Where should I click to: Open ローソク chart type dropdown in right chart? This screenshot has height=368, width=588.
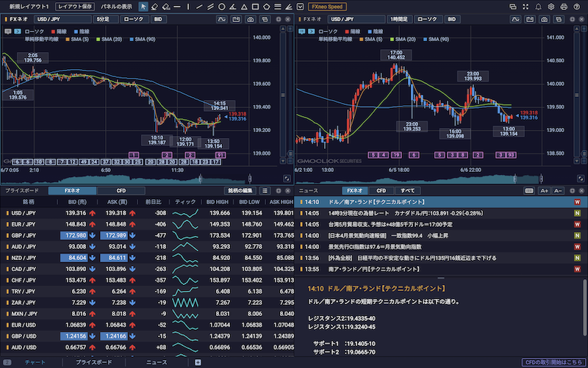[429, 19]
